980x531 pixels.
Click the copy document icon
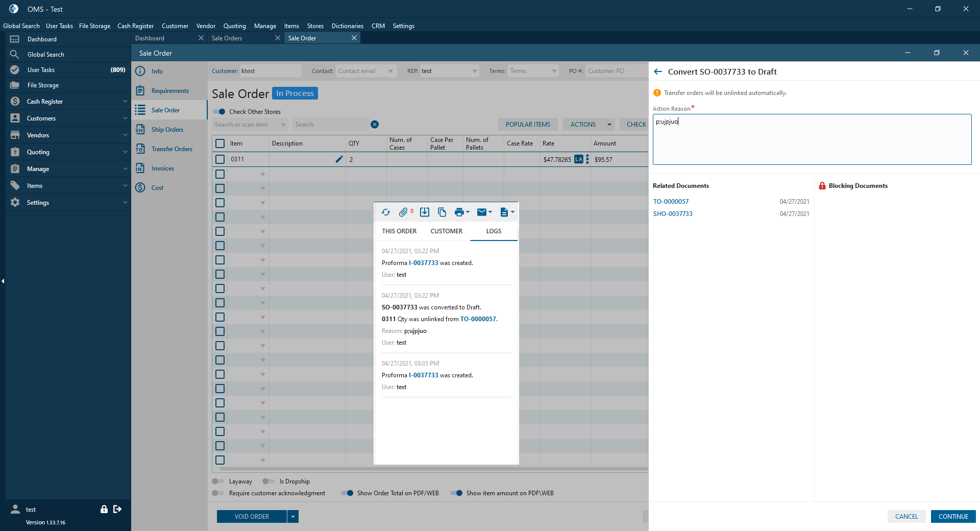tap(442, 212)
